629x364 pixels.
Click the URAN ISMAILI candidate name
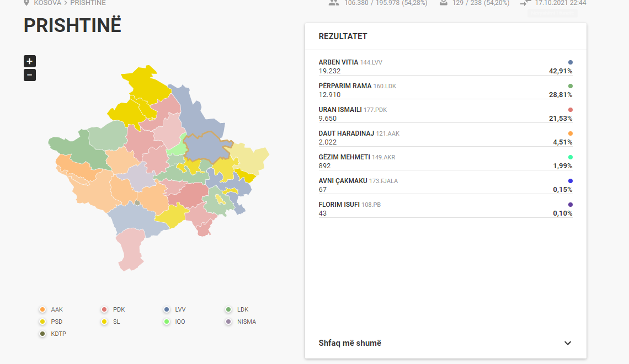[340, 109]
